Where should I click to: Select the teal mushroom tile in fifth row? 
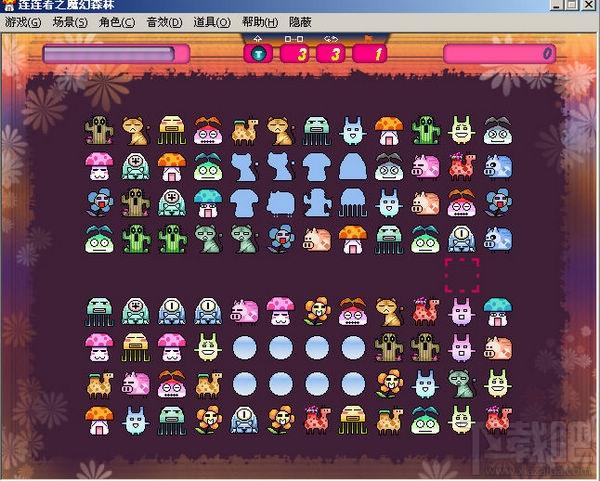click(x=497, y=311)
